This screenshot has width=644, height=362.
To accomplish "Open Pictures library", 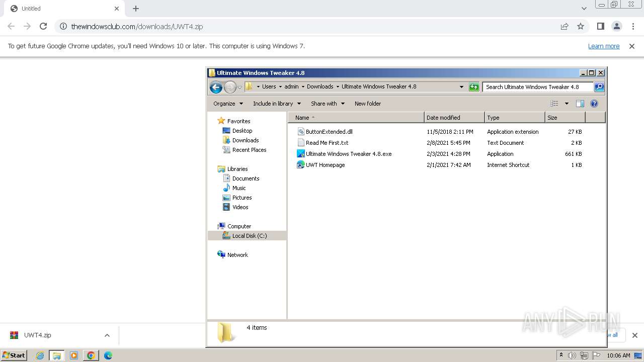I will [x=242, y=198].
